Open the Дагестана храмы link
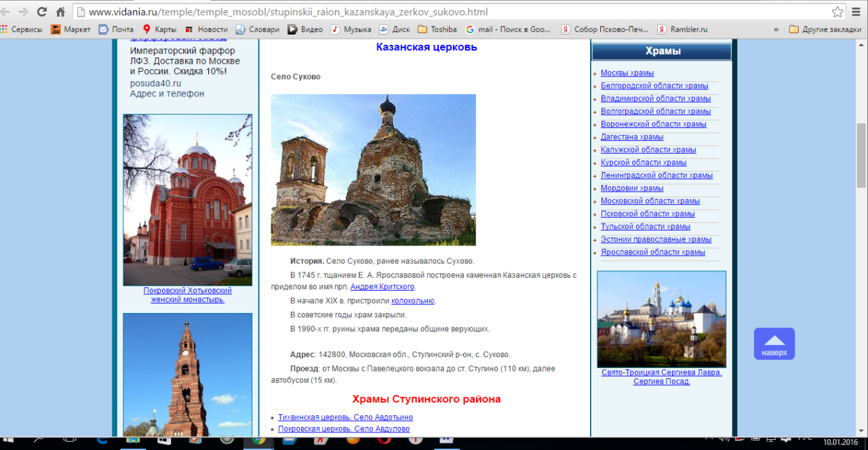 point(632,138)
